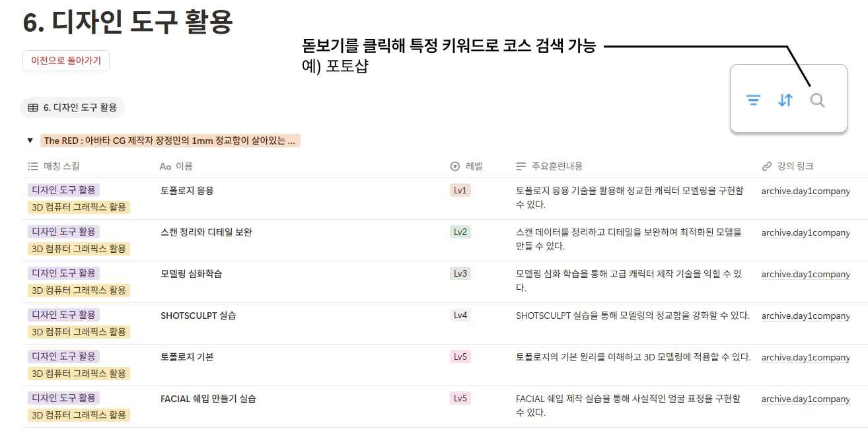Open the 모델링 심화학습 row title

coord(192,274)
